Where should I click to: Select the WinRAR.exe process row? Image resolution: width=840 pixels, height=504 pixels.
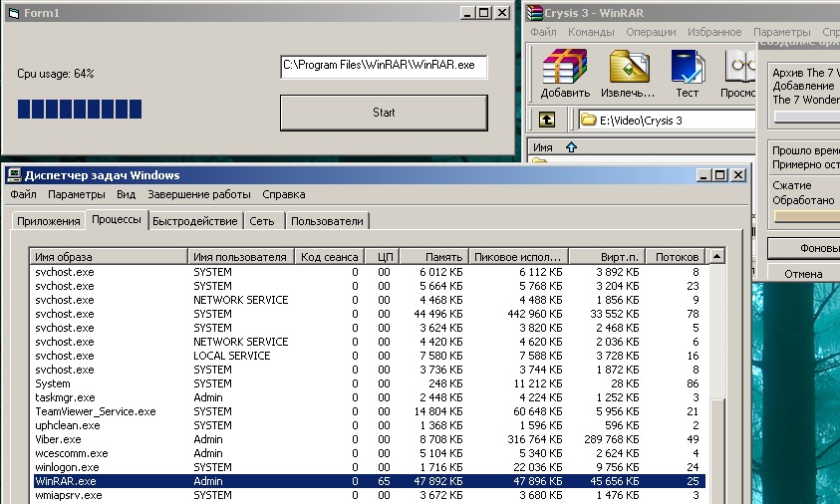pos(369,481)
